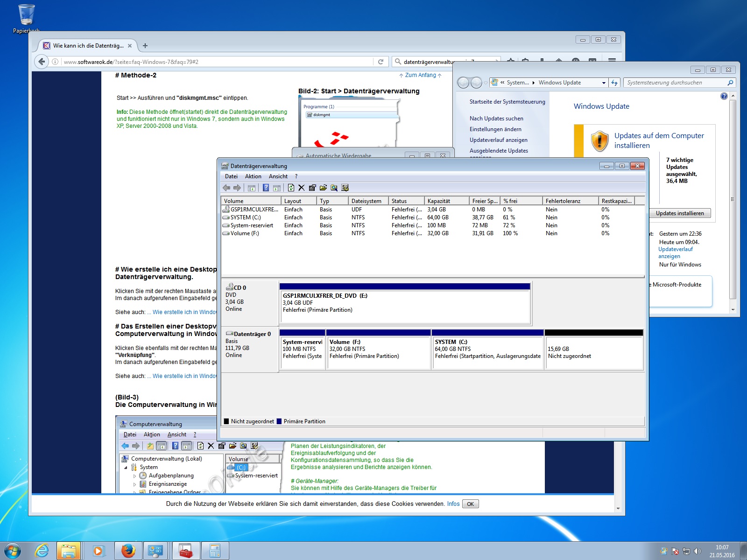Image resolution: width=747 pixels, height=560 pixels.
Task: Refresh the disk list via toolbar icon
Action: click(x=291, y=188)
